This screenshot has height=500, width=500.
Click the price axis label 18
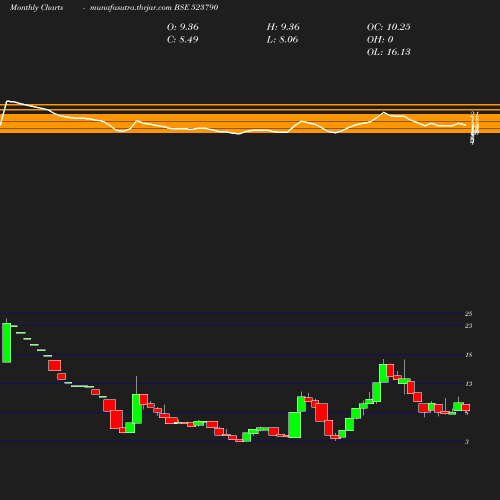click(468, 355)
